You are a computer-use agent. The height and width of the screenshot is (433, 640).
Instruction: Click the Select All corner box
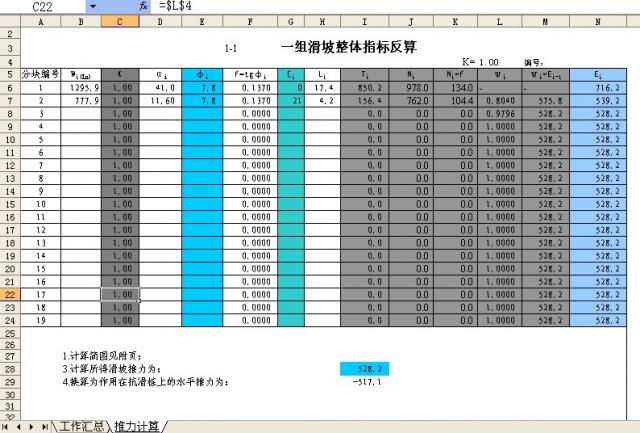(9, 21)
